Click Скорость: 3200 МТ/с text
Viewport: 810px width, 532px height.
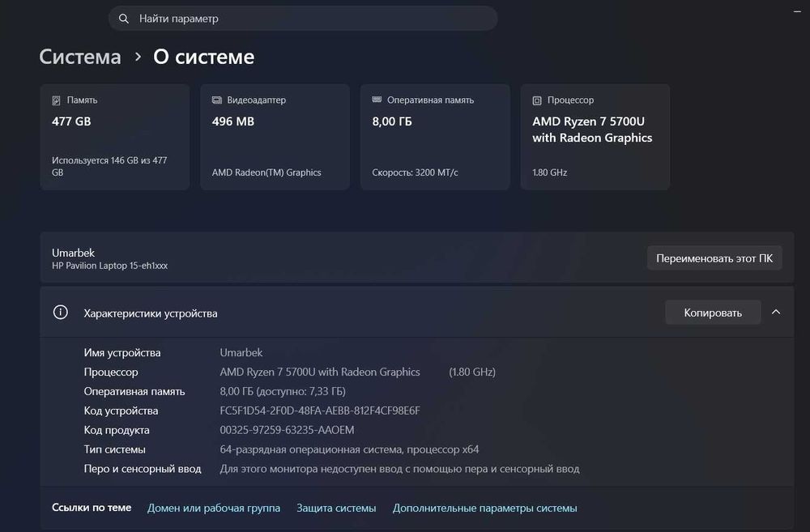[x=415, y=172]
